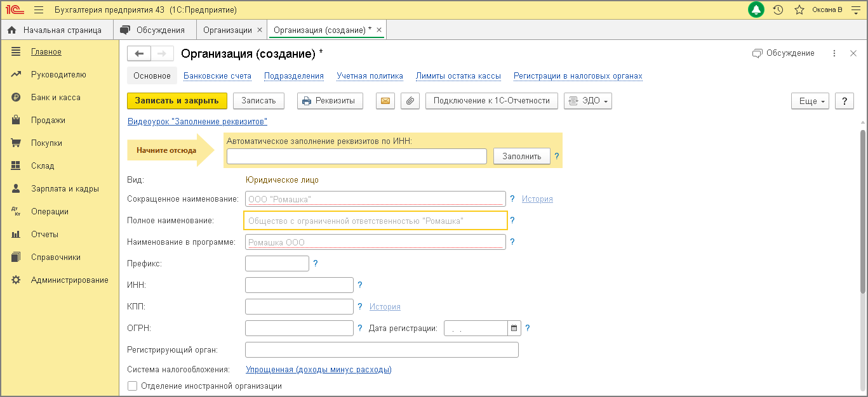The width and height of the screenshot is (868, 397).
Task: Open the Упрощенная taxation system link
Action: 318,370
